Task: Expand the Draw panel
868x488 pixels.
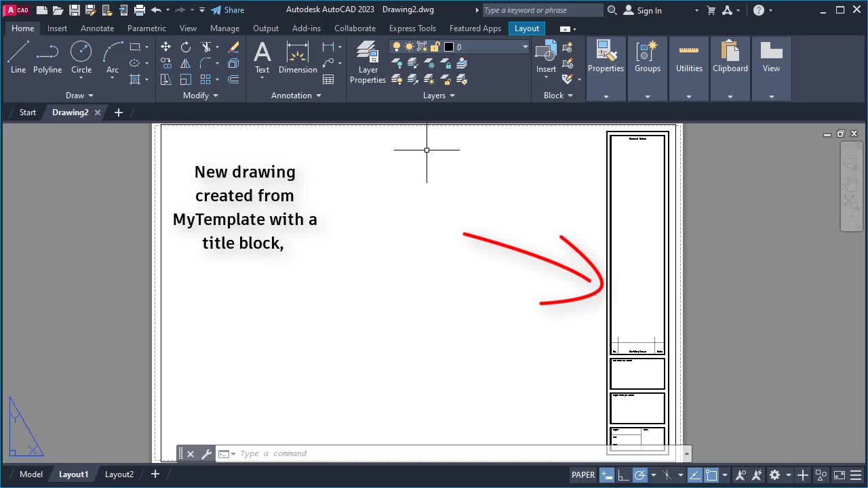Action: click(79, 95)
